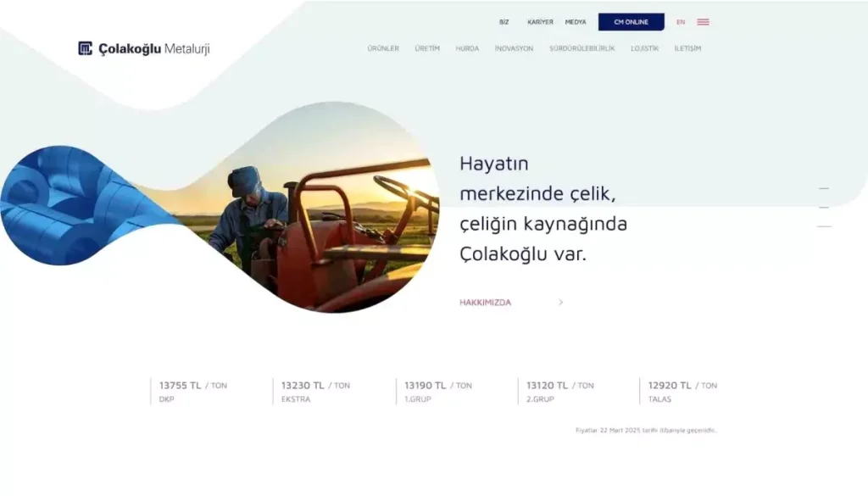Click the arrow beside HAKKIMIZDA
The height and width of the screenshot is (496, 868).
pos(559,302)
